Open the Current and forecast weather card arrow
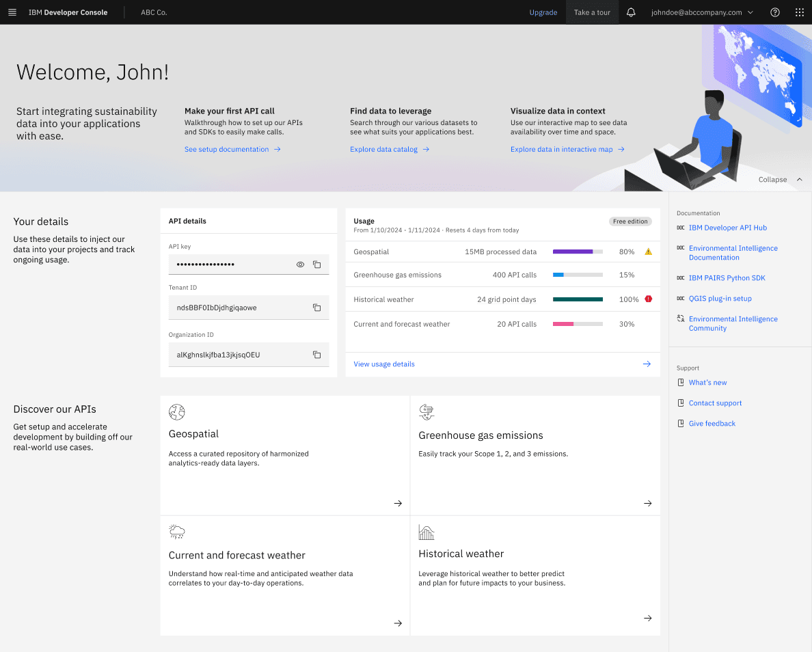The width and height of the screenshot is (812, 652). (x=398, y=623)
